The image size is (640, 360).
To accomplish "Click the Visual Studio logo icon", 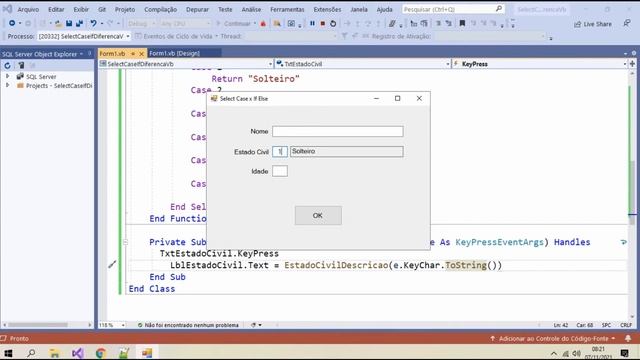I will [x=7, y=9].
